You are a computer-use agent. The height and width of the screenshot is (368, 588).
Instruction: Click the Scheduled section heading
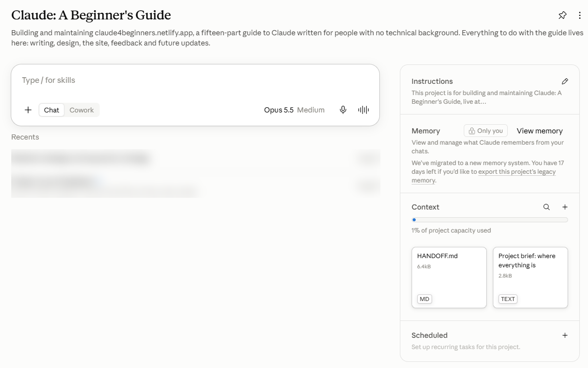pos(429,335)
